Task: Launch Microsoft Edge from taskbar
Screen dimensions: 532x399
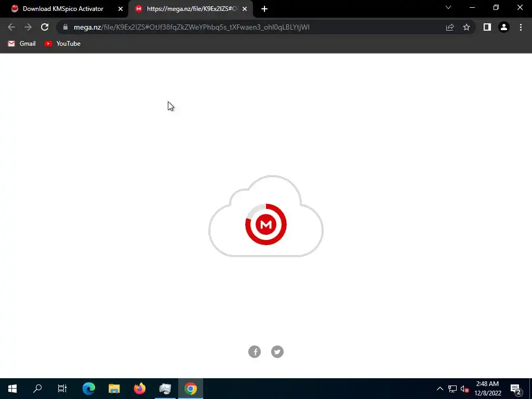Action: [x=89, y=389]
